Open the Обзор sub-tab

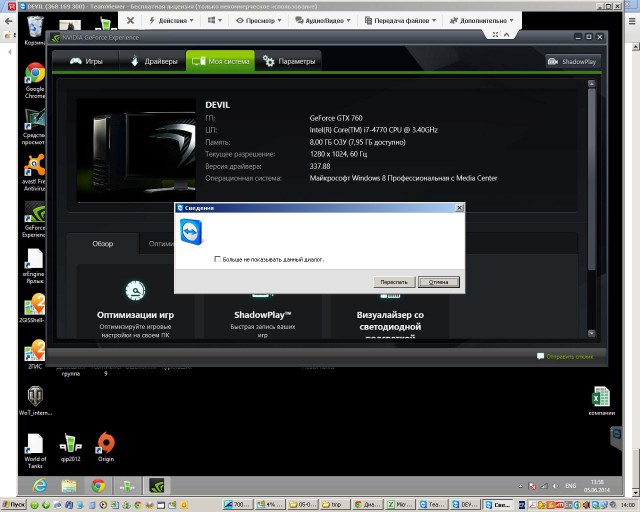click(x=102, y=244)
